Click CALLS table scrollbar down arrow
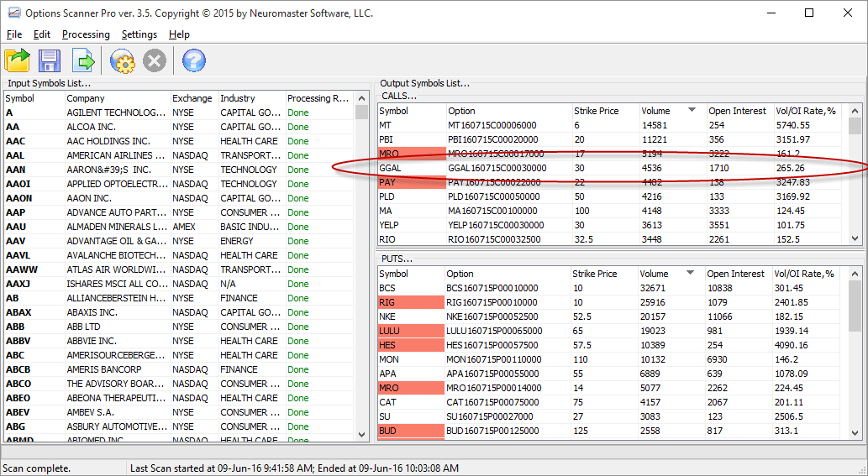Viewport: 868px width, 476px height. coord(855,238)
